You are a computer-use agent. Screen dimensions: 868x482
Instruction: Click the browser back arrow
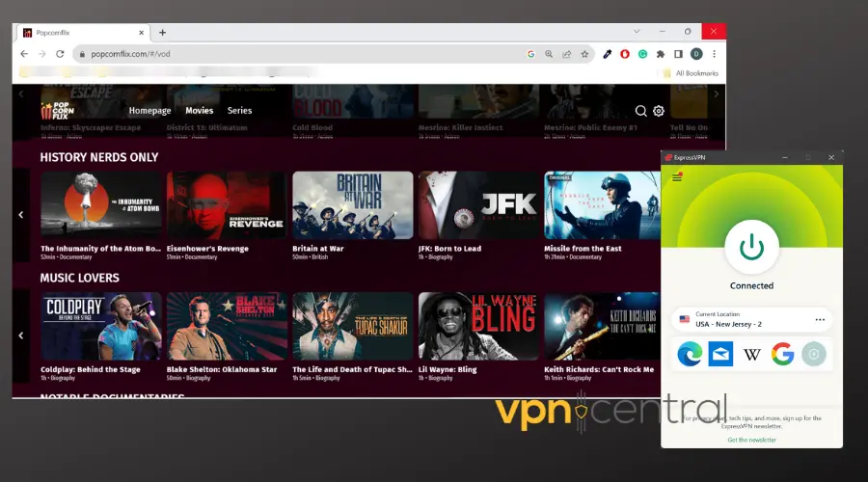click(x=24, y=54)
